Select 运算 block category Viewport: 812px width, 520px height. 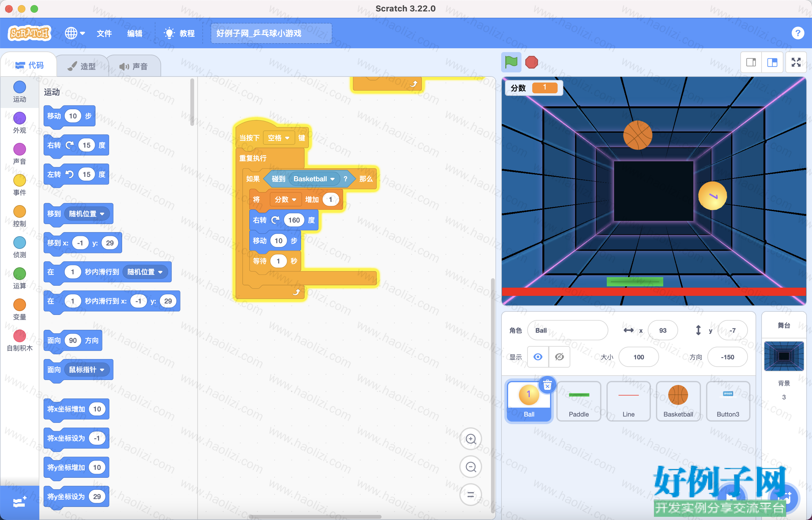[20, 278]
